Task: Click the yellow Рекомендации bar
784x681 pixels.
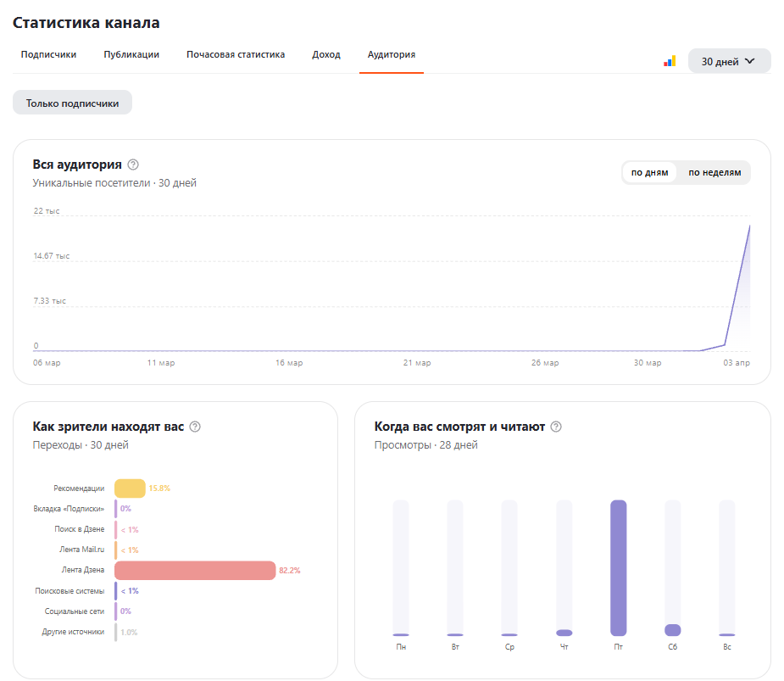Action: 130,488
